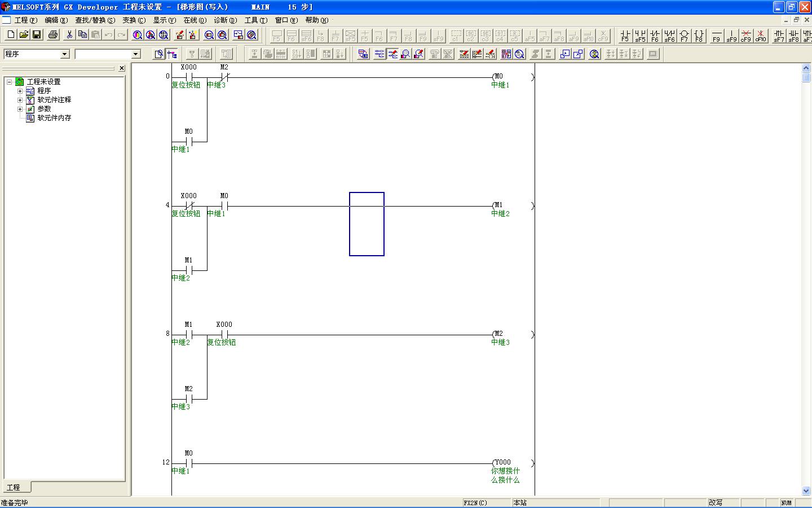Open the empty combo box dropdown

[x=135, y=54]
